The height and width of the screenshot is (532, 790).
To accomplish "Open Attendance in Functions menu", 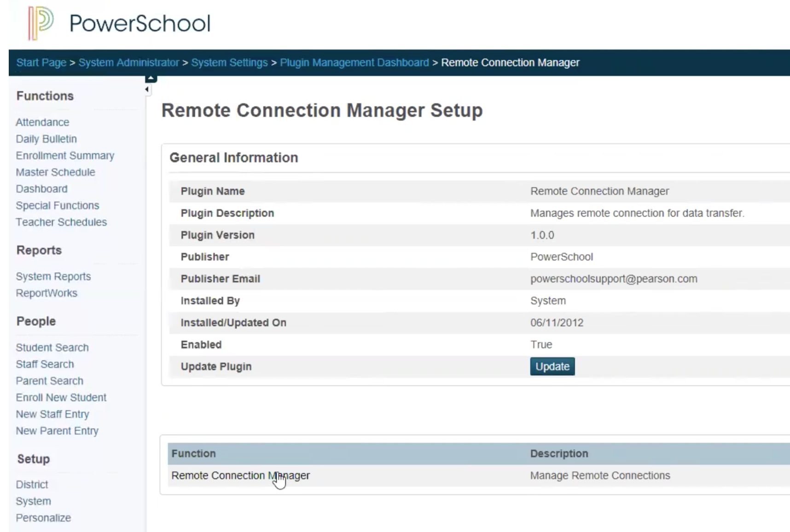I will (42, 122).
